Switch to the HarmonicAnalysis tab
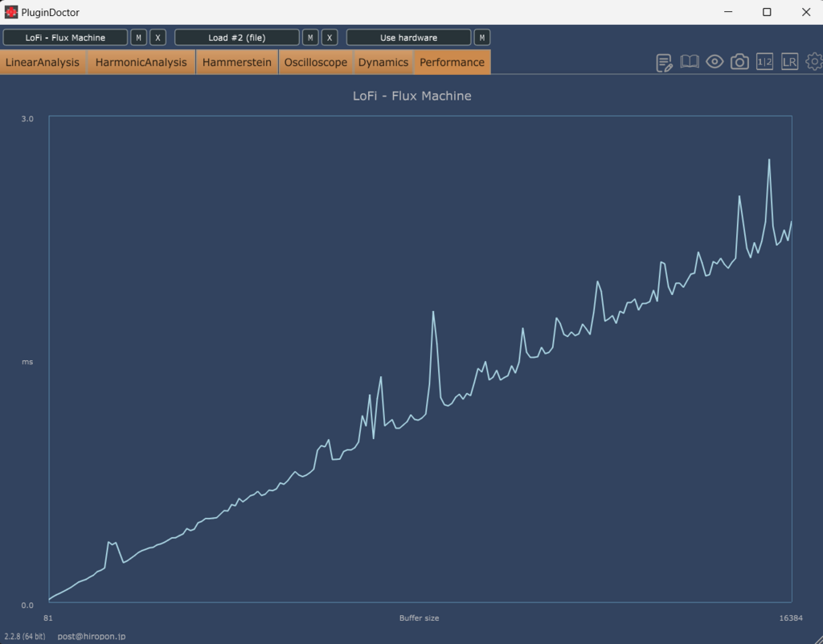Image resolution: width=823 pixels, height=644 pixels. point(141,63)
